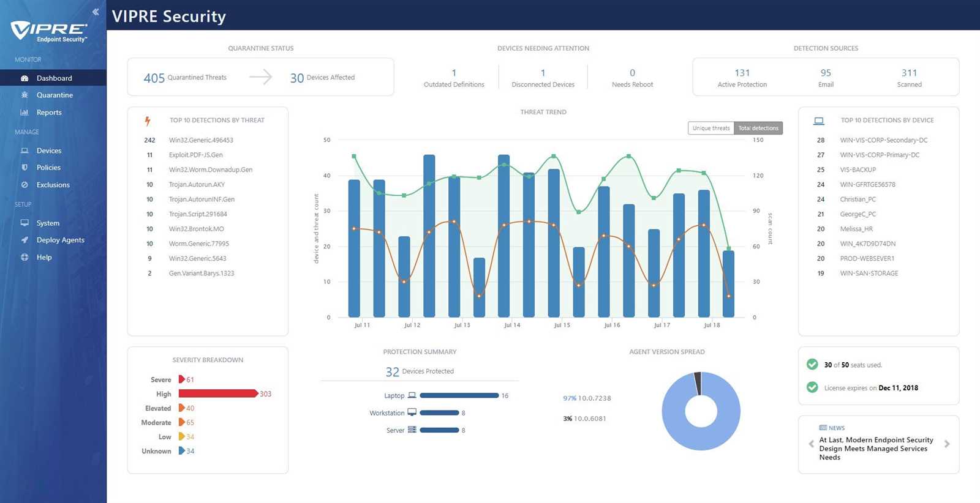Click the Elevated severity marker showing 40
Screen dimensions: 980x503
(x=182, y=408)
